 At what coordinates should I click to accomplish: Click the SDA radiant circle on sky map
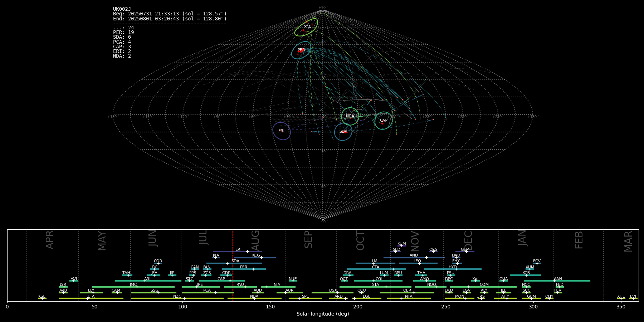click(343, 132)
